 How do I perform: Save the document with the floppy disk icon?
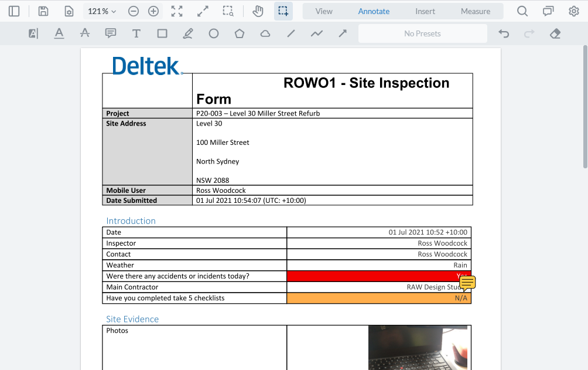[x=43, y=11]
